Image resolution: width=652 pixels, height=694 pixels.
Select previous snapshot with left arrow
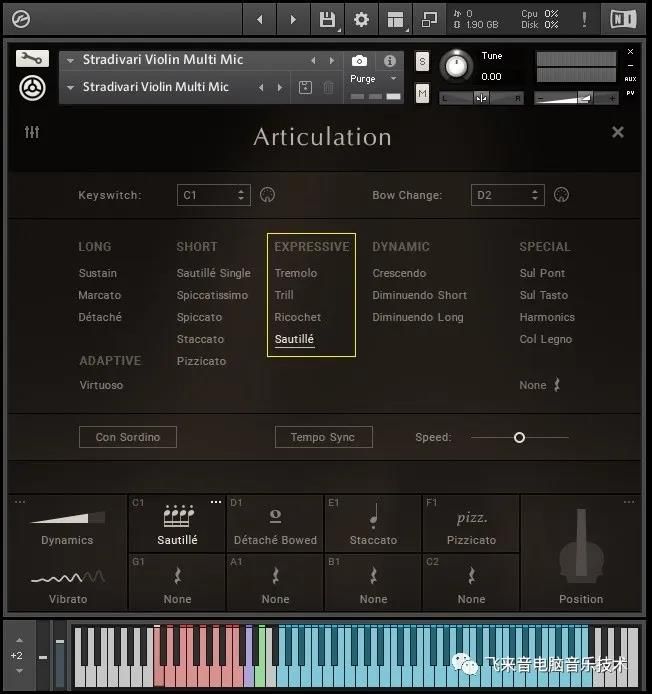261,88
